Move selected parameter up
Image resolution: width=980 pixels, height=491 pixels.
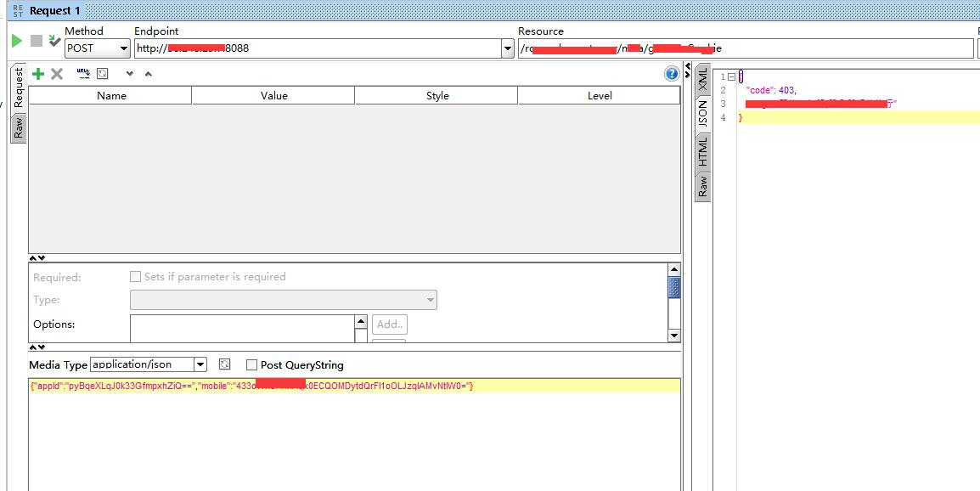pos(148,74)
